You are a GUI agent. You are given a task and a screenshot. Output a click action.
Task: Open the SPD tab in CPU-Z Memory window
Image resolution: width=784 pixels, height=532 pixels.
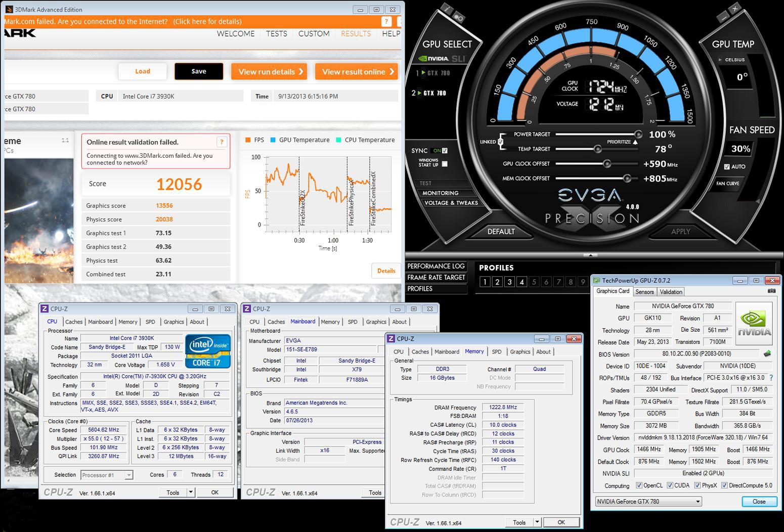click(x=497, y=351)
